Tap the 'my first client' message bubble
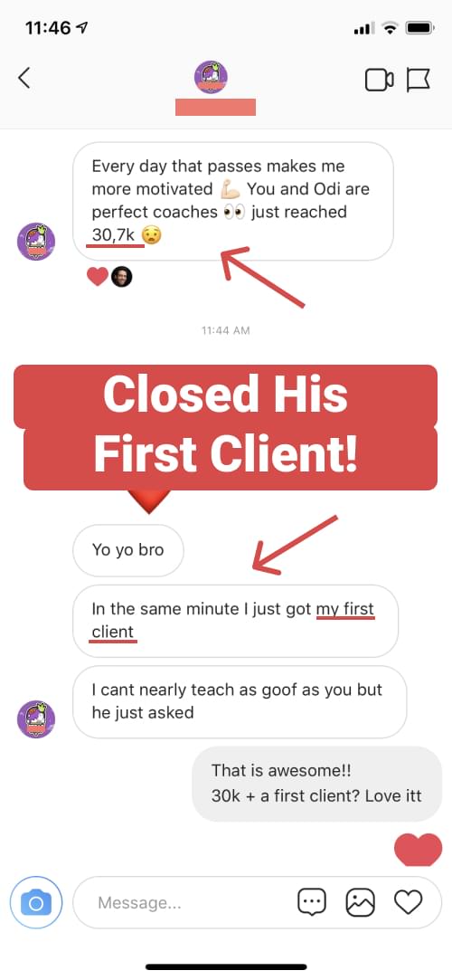452x980 pixels. tap(235, 621)
